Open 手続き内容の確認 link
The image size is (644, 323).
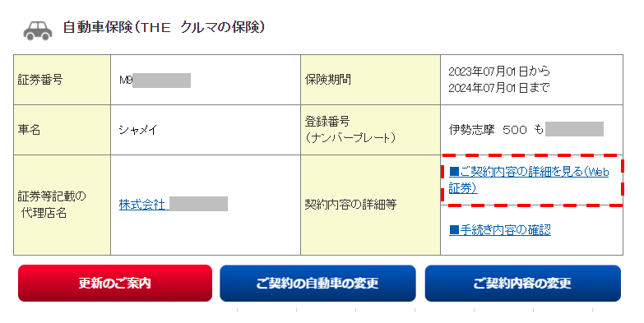(x=500, y=230)
